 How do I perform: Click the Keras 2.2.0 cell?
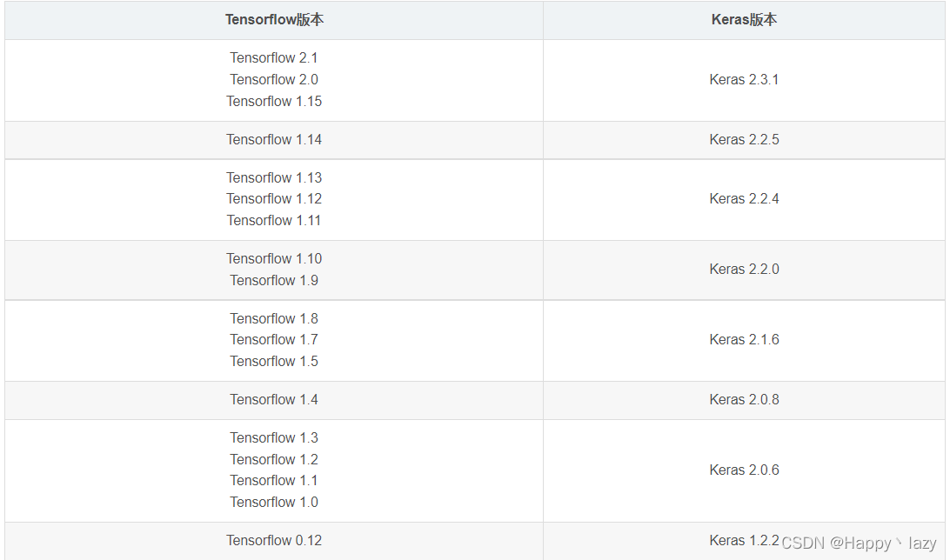744,269
